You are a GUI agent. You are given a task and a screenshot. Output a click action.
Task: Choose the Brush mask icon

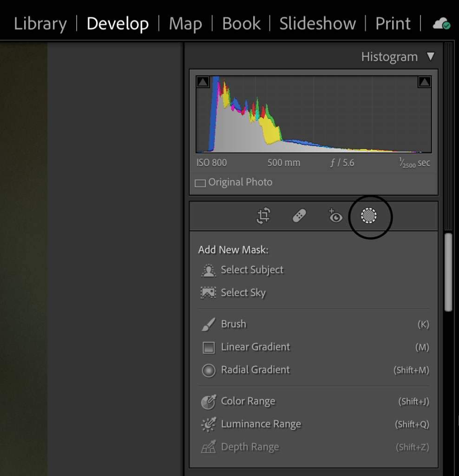coord(208,324)
